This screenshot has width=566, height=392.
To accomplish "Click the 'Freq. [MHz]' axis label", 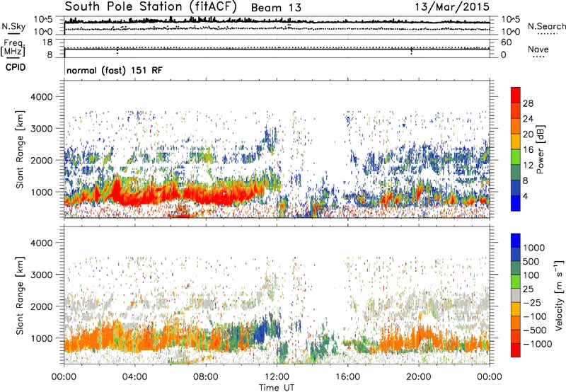I will point(13,47).
